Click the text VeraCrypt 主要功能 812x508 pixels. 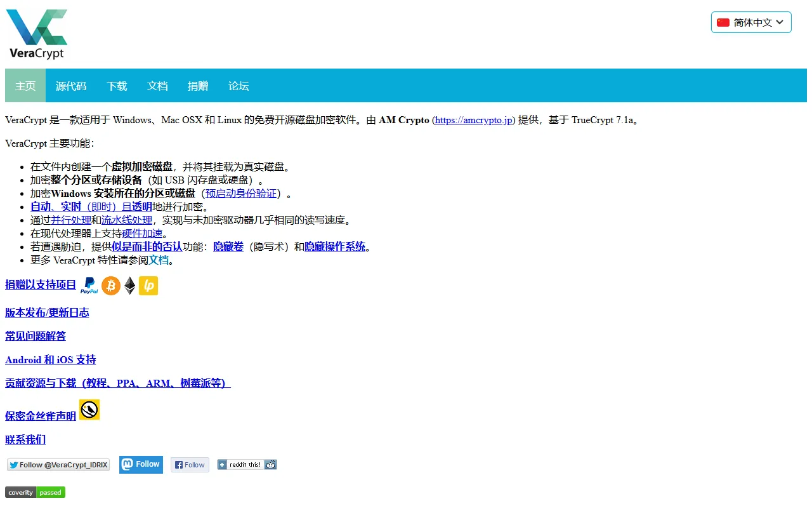pos(49,144)
